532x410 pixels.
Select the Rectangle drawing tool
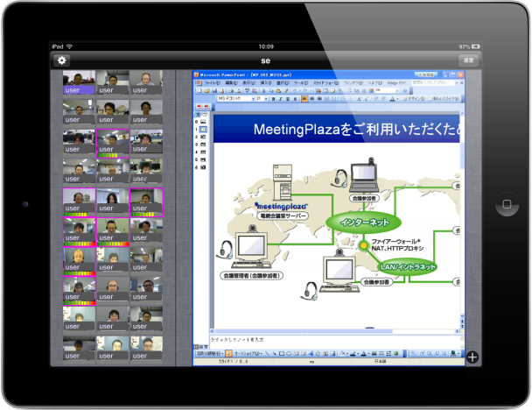(x=282, y=353)
